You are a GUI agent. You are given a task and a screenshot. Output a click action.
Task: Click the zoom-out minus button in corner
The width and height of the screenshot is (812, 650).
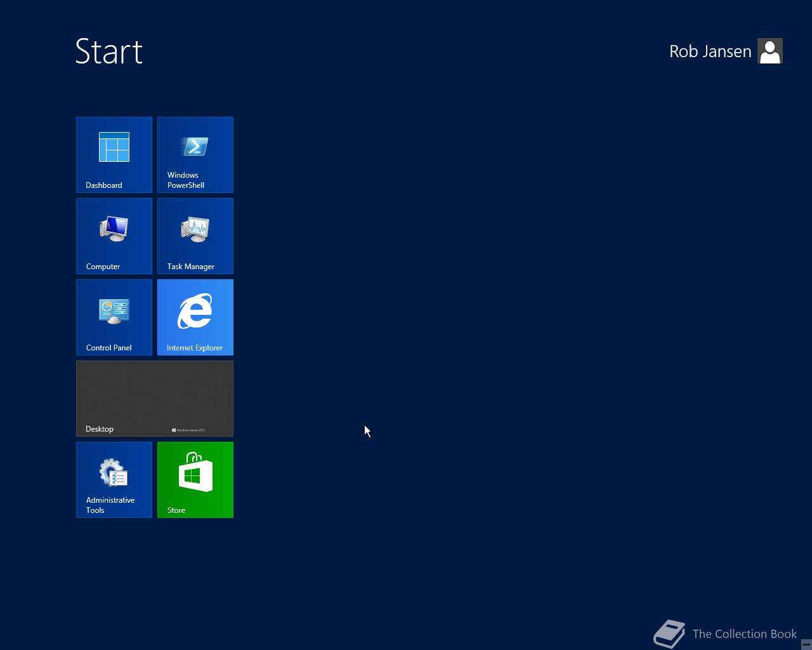click(806, 644)
